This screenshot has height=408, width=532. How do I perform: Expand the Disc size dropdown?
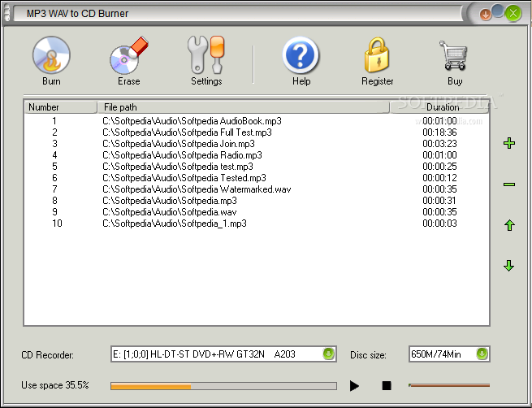click(482, 354)
